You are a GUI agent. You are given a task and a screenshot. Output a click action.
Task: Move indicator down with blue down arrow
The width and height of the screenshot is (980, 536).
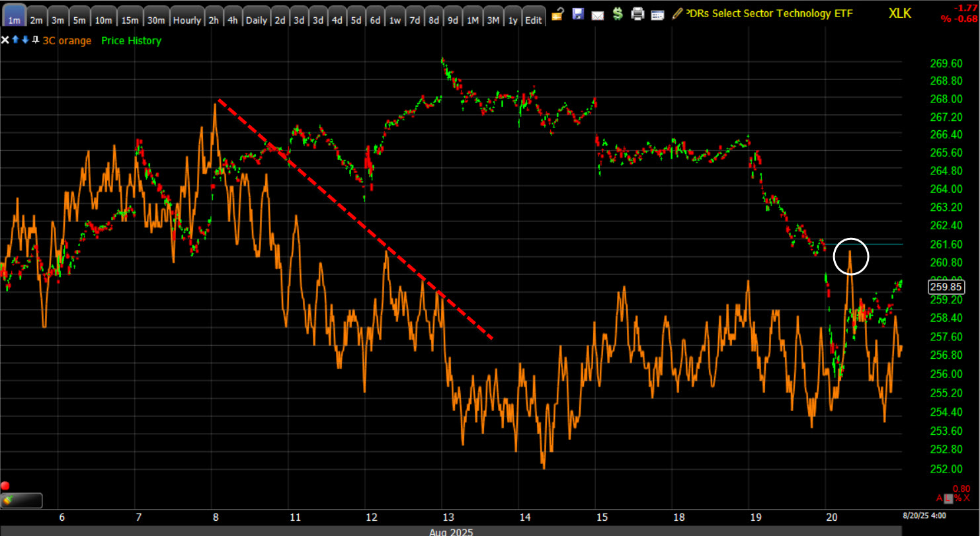25,40
